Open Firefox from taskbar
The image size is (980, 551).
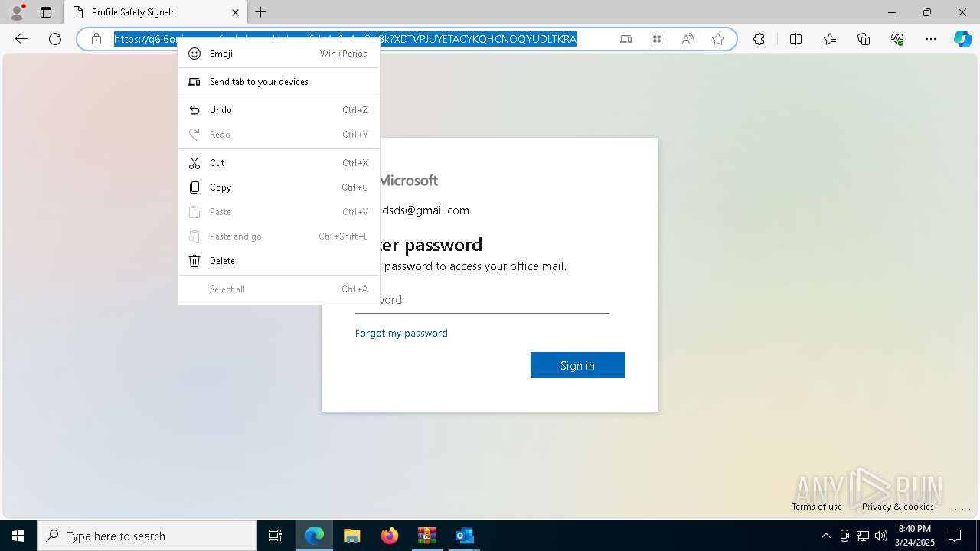coord(390,536)
